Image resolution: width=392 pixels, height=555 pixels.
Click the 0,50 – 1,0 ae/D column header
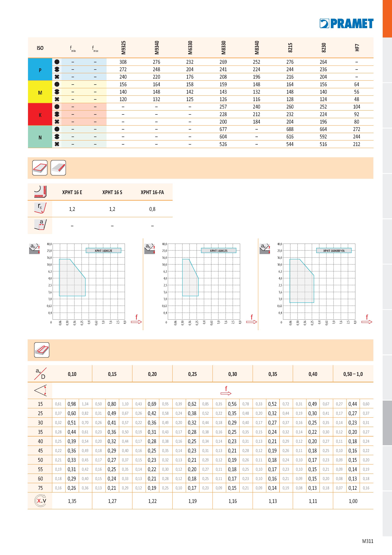coord(353,374)
